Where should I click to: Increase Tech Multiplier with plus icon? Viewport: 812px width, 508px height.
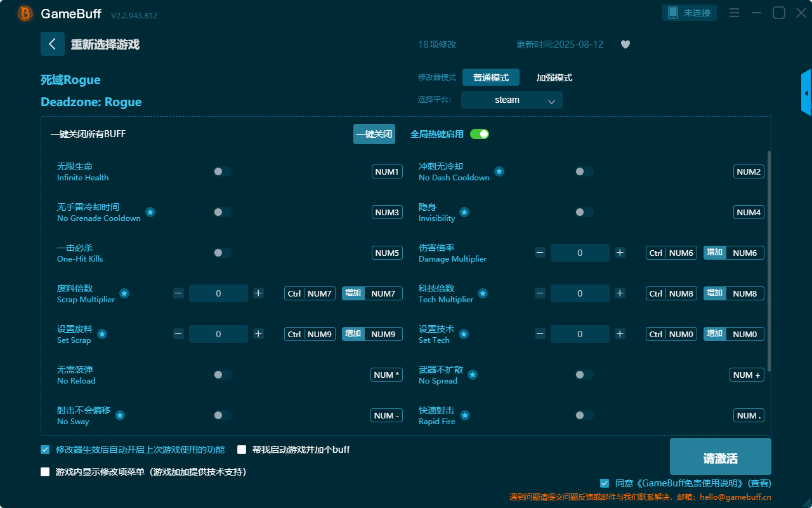(x=620, y=293)
